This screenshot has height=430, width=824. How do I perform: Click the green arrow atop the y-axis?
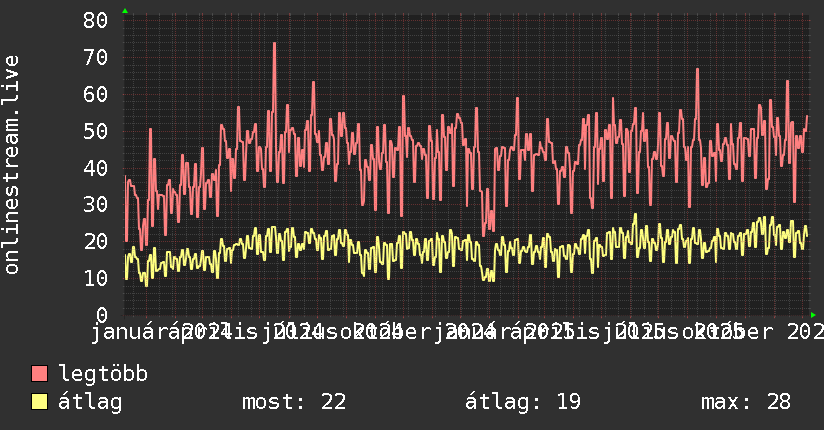[125, 11]
